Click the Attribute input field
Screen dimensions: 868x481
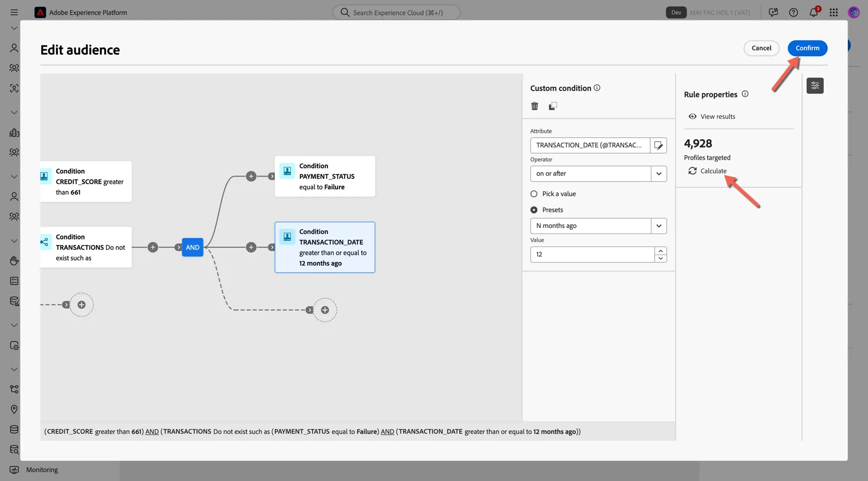click(590, 145)
